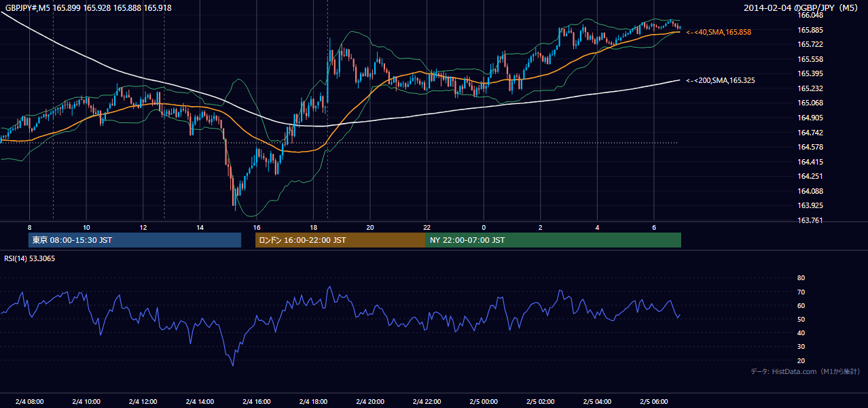Click the 2/5 00:00 date axis label
868x408 pixels.
click(484, 401)
